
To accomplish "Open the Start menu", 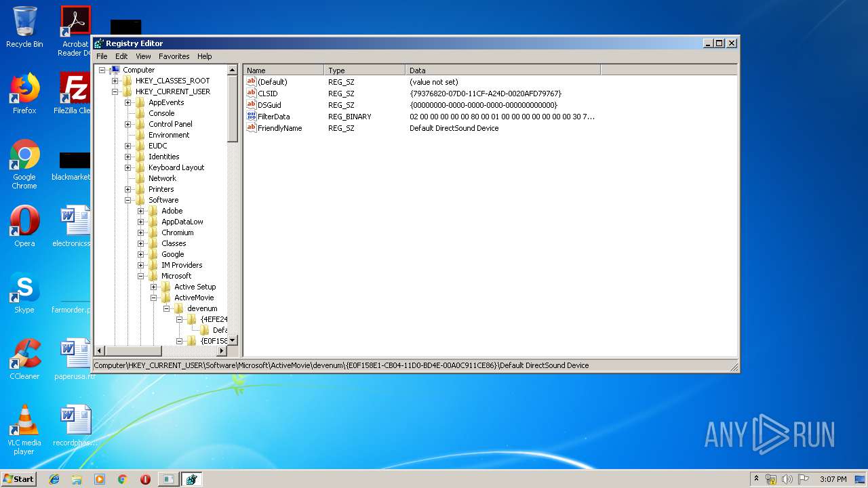I will click(x=19, y=479).
